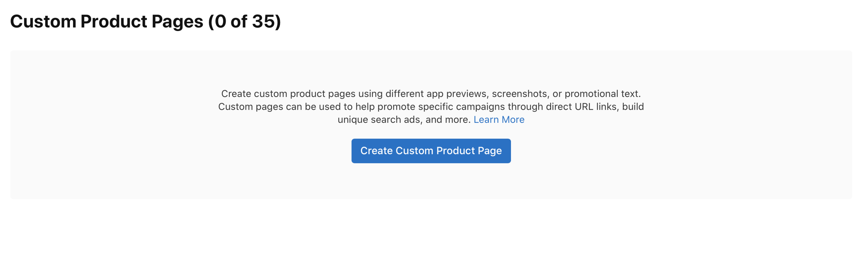Image resolution: width=868 pixels, height=256 pixels.
Task: Click the '(0 of 35)' page counter
Action: coord(244,22)
